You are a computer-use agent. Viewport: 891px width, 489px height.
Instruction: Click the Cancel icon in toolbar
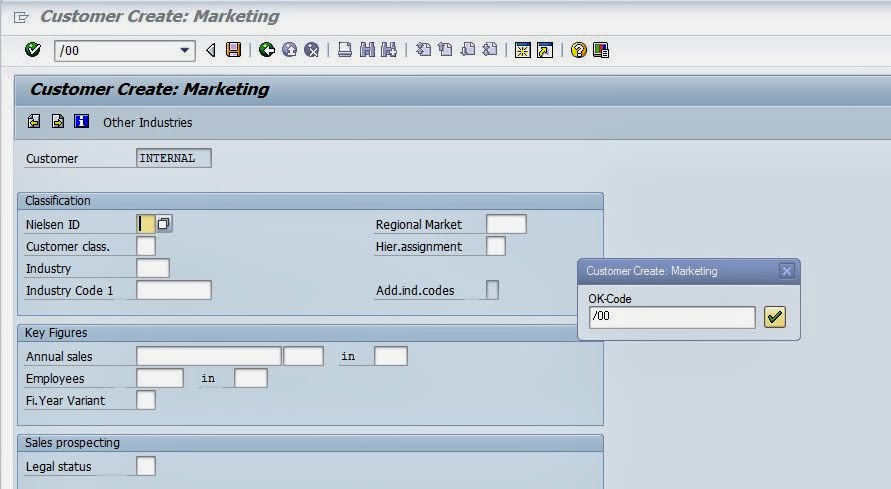point(312,50)
